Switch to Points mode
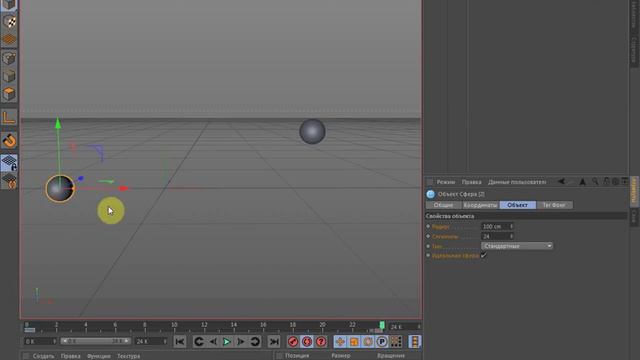The image size is (640, 360). click(x=9, y=58)
